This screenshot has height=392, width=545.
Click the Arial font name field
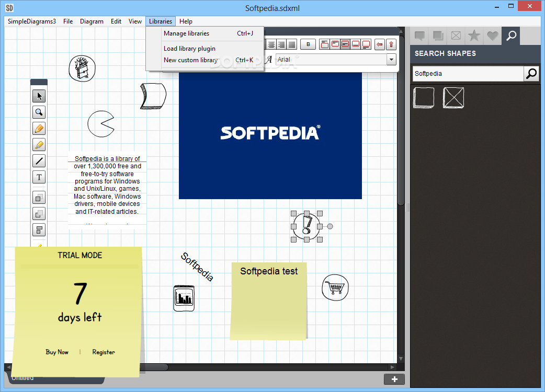point(331,60)
